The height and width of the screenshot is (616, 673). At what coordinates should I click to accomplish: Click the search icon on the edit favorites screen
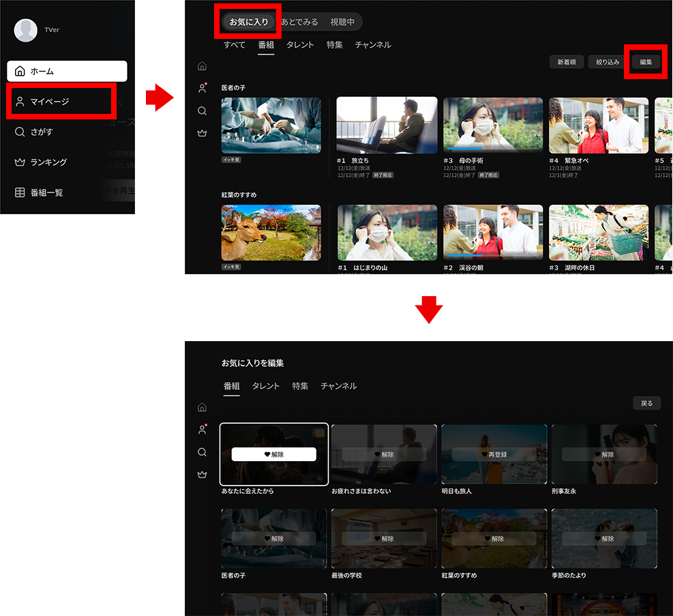click(202, 452)
